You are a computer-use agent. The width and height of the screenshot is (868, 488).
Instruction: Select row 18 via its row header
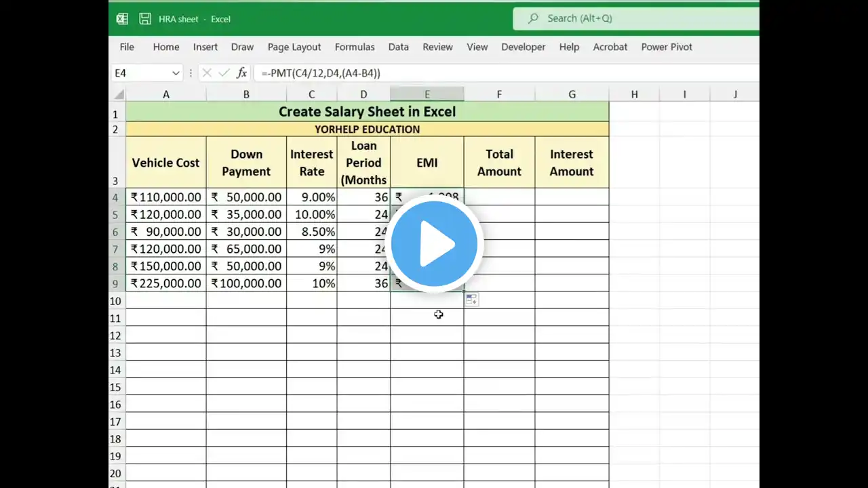coord(117,439)
